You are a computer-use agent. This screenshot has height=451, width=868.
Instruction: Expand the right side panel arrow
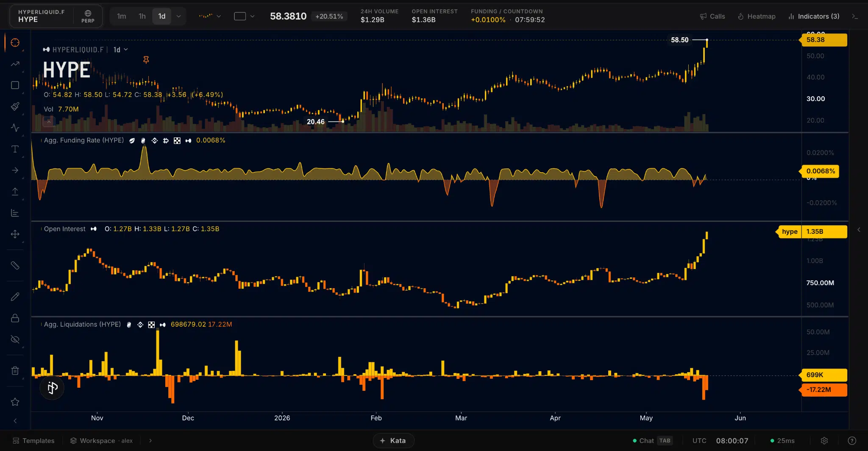point(859,230)
